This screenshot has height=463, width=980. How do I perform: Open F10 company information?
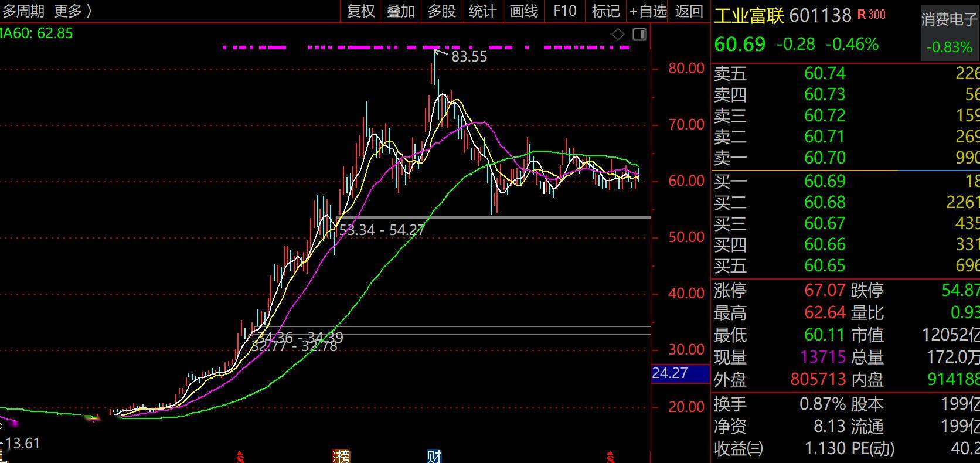(x=565, y=11)
